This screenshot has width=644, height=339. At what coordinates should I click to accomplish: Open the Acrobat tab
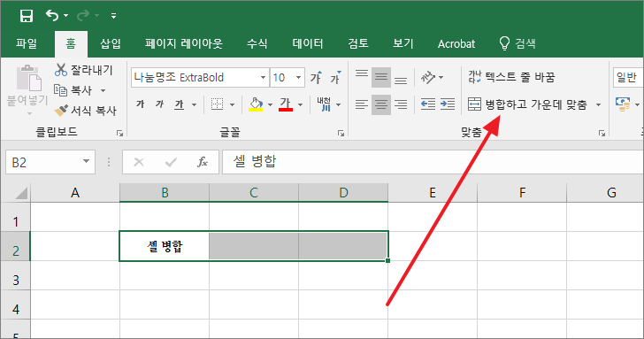tap(456, 43)
